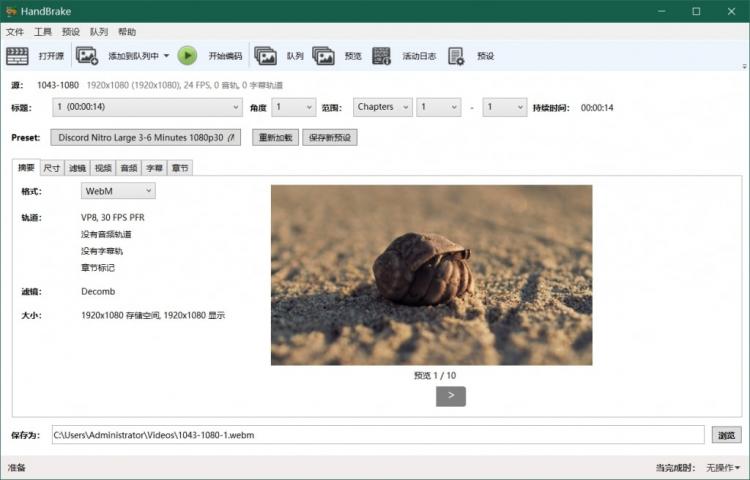Open the WebM format dropdown
Viewport: 750px width, 480px height.
[118, 190]
